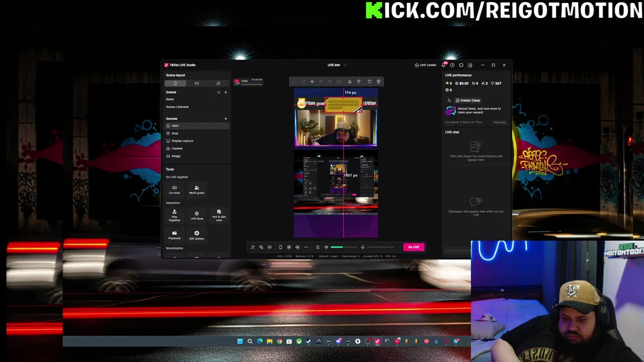644x362 pixels.
Task: Select the landscape scene layout
Action: pos(197,83)
